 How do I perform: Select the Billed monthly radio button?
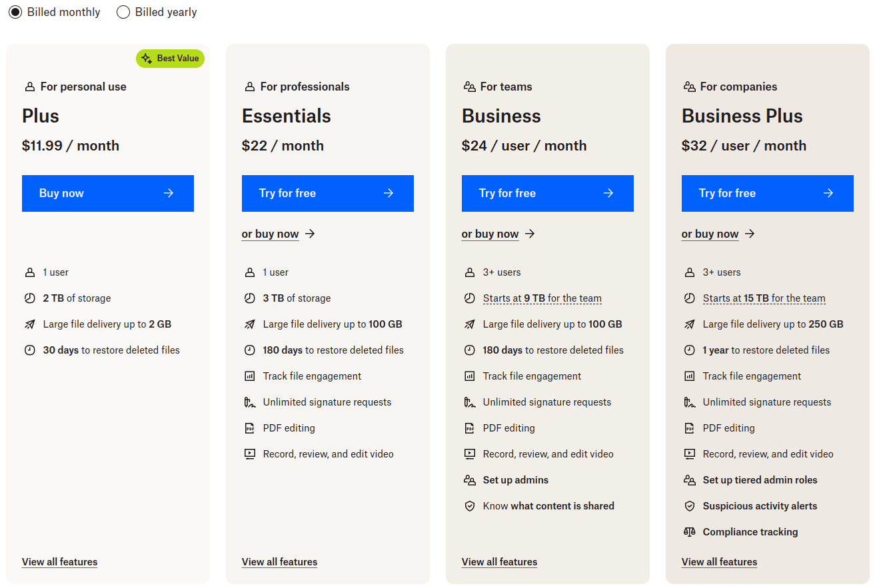(15, 12)
